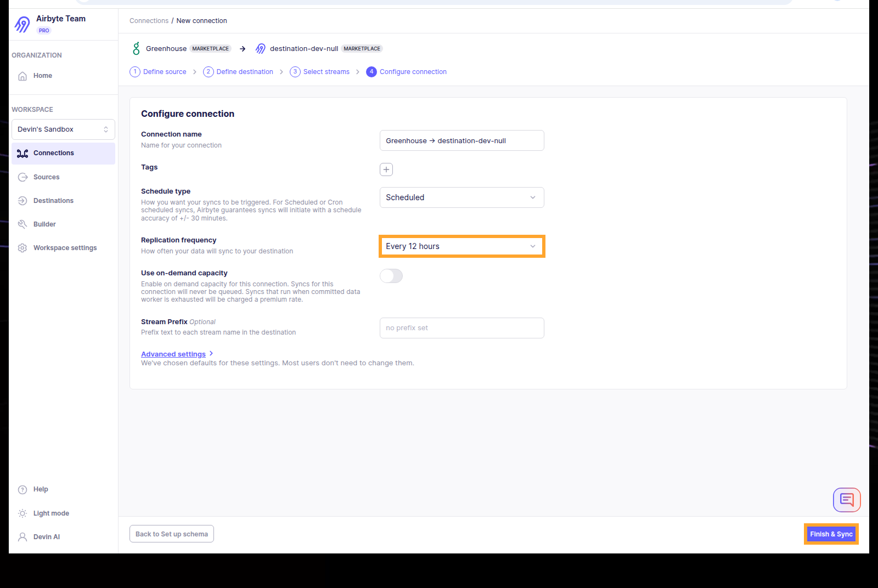Click the Finish & Sync button

831,534
